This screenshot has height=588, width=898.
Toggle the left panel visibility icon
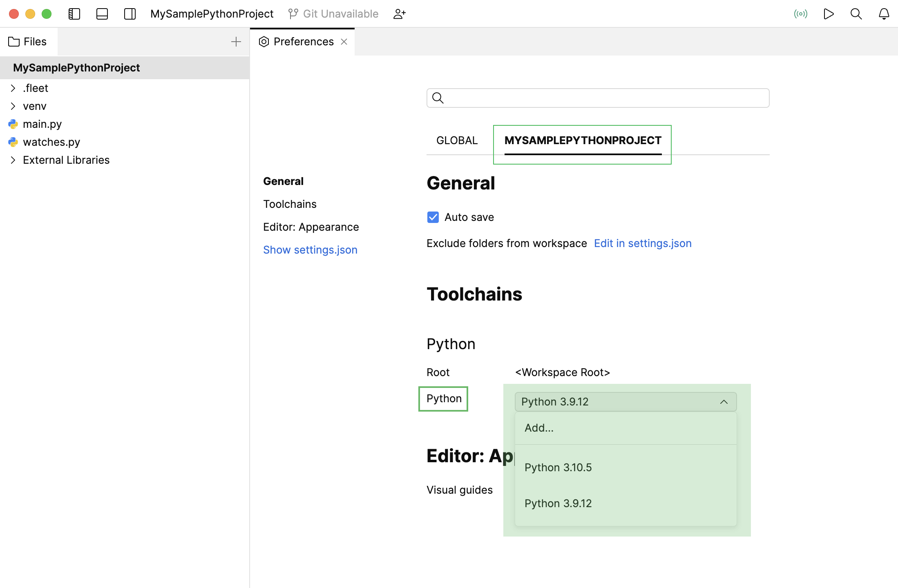(x=74, y=13)
